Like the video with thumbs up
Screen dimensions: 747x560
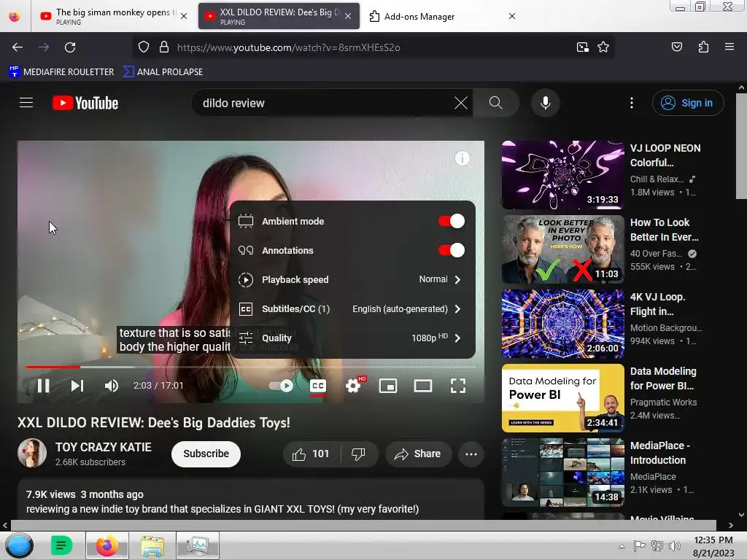311,454
